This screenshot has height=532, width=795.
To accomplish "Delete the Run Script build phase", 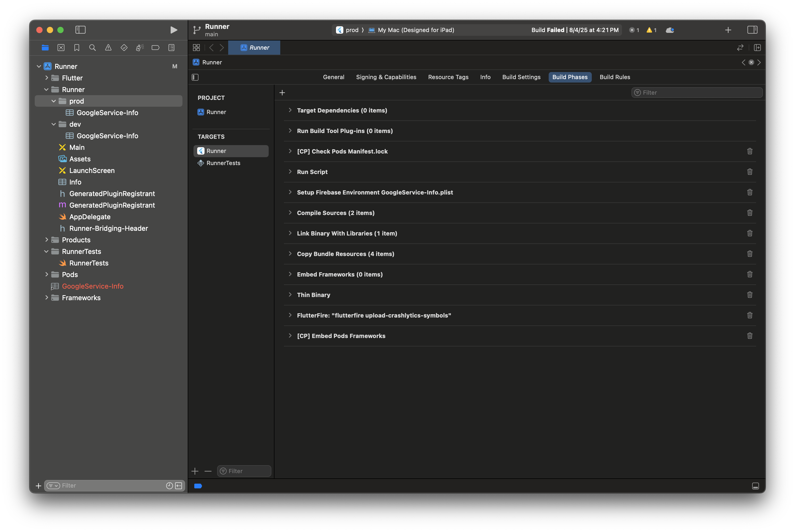I will 750,172.
